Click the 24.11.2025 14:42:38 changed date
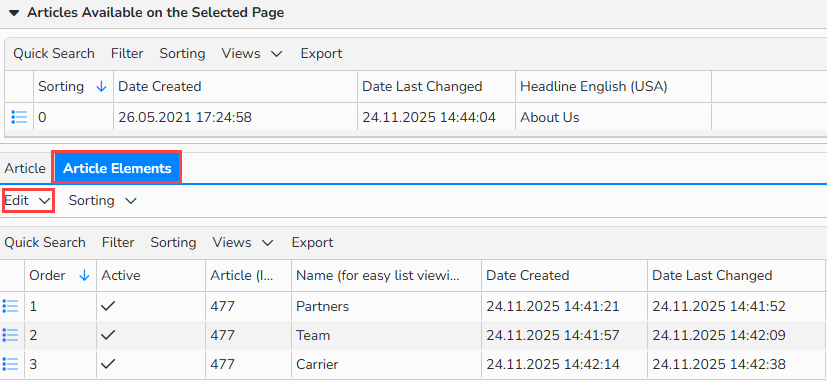 click(719, 365)
